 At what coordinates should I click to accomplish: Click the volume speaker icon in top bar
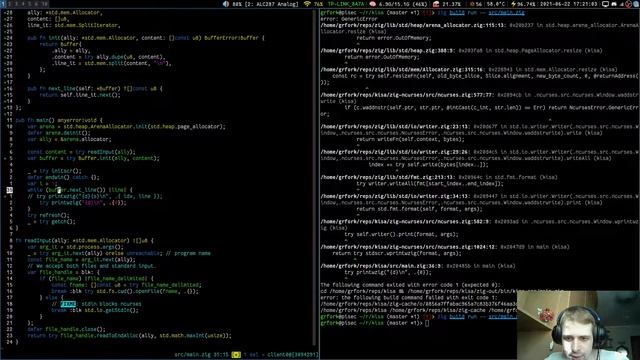click(x=226, y=4)
